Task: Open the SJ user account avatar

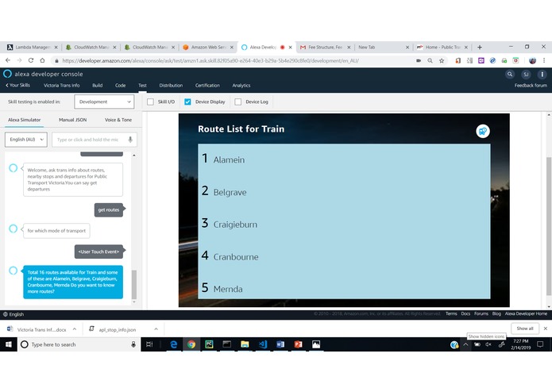Action: [x=526, y=74]
